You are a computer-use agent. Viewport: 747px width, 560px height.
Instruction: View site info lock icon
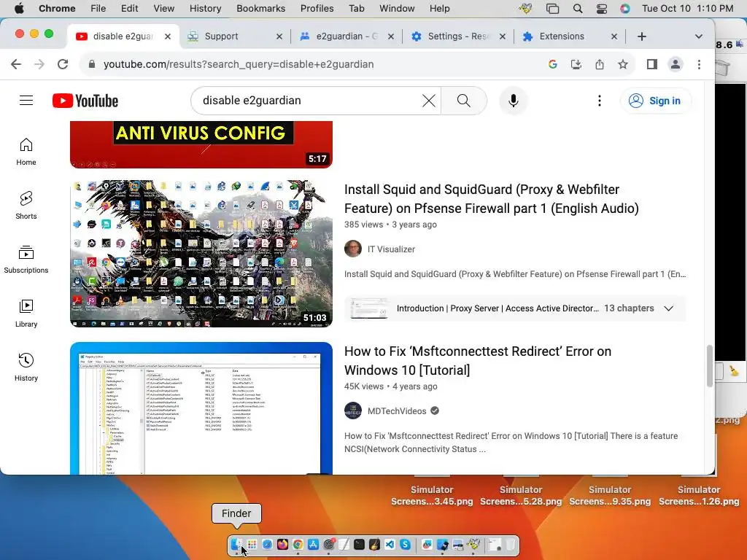(x=92, y=64)
